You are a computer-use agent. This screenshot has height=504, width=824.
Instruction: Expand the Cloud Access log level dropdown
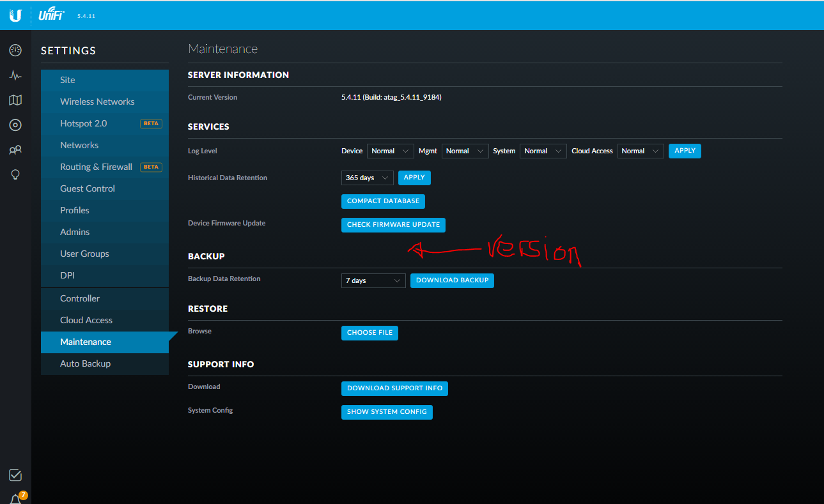tap(640, 151)
